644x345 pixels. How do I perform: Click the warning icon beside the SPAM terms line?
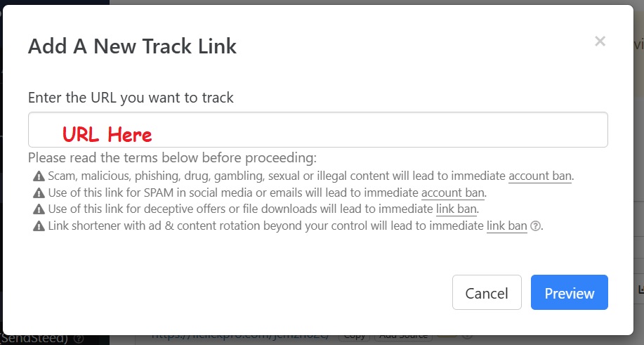pyautogui.click(x=39, y=193)
